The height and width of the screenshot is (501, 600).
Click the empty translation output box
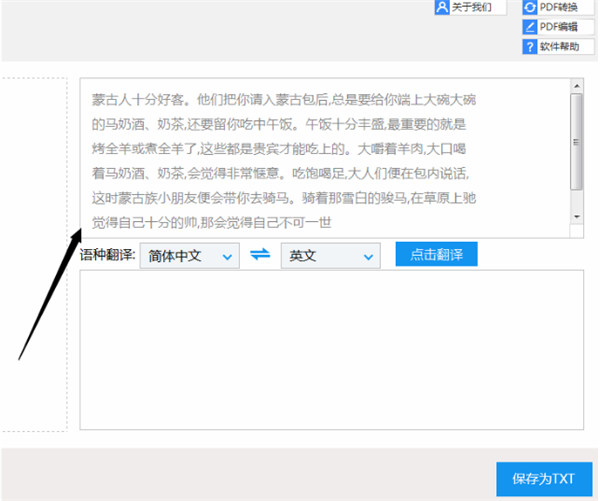point(332,350)
